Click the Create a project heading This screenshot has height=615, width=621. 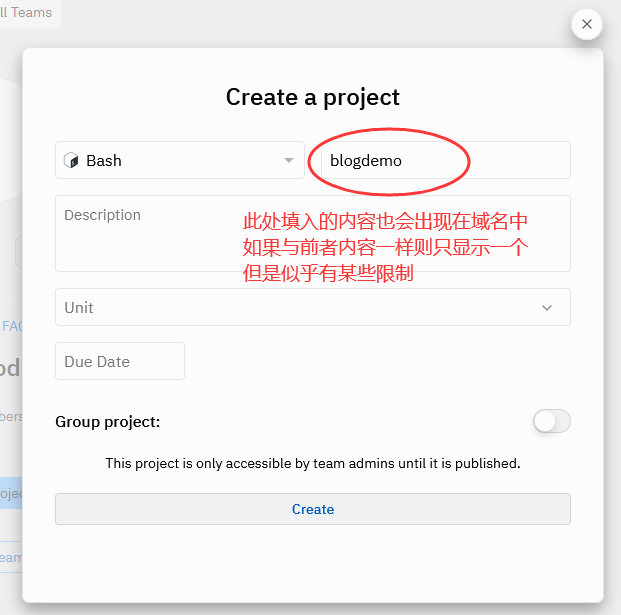(x=312, y=97)
